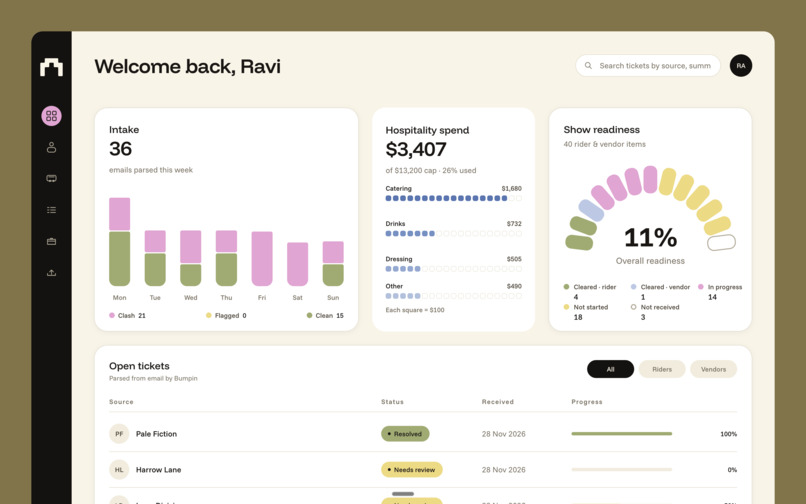Image resolution: width=806 pixels, height=504 pixels.
Task: Click the In progress legend item
Action: click(720, 292)
